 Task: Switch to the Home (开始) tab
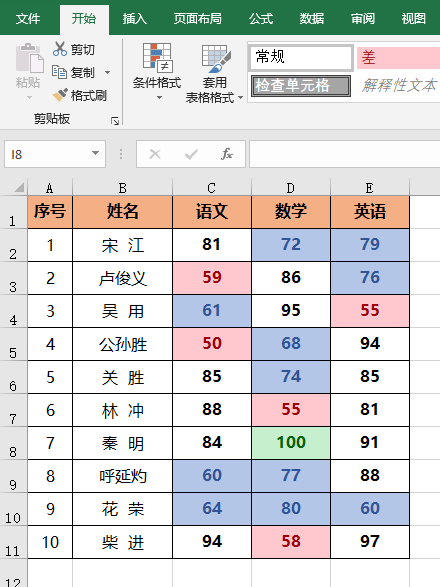click(x=84, y=18)
